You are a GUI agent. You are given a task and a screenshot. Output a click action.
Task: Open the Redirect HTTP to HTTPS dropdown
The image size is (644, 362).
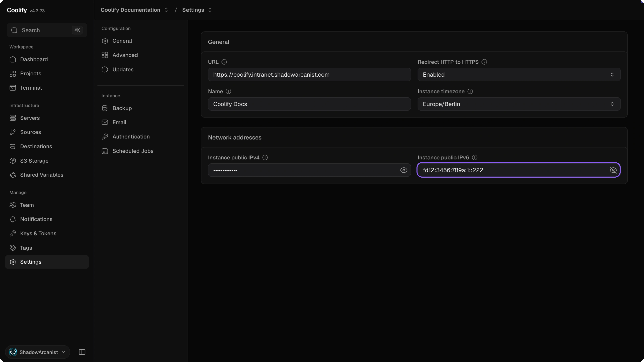pos(519,74)
